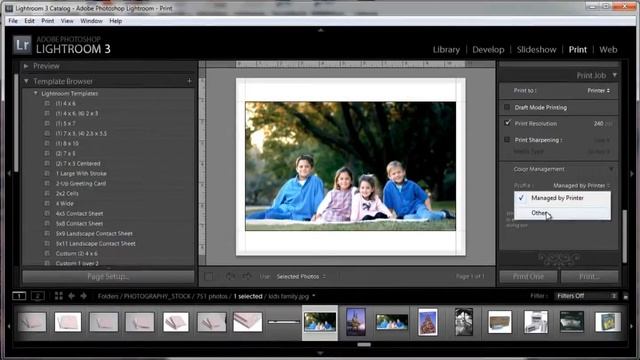Open the Profile Managed by Printer dropdown

(x=582, y=185)
